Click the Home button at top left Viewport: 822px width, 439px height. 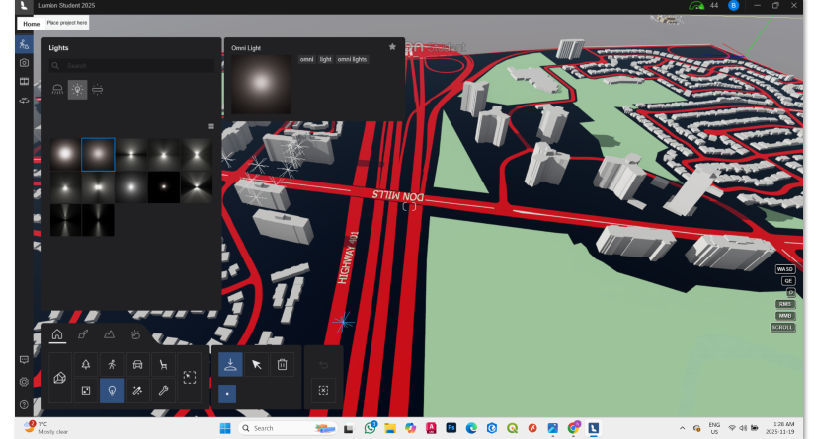click(31, 22)
